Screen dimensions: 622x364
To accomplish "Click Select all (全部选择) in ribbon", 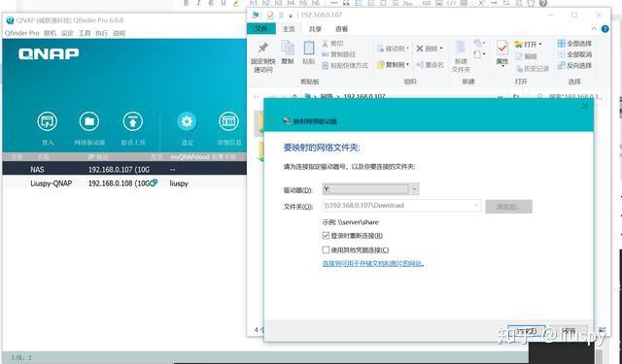I will [x=574, y=43].
